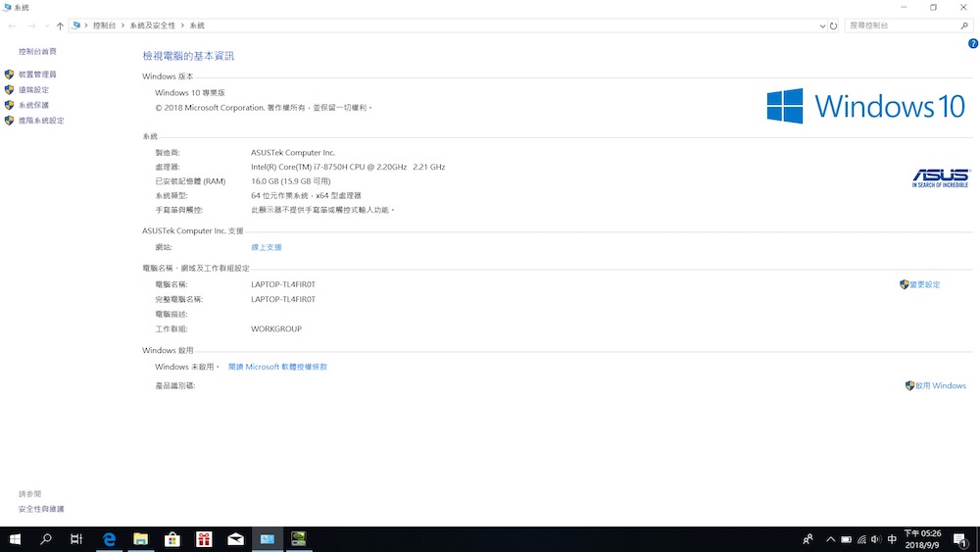Open Help with the blue question mark
980x552 pixels.
[x=973, y=44]
